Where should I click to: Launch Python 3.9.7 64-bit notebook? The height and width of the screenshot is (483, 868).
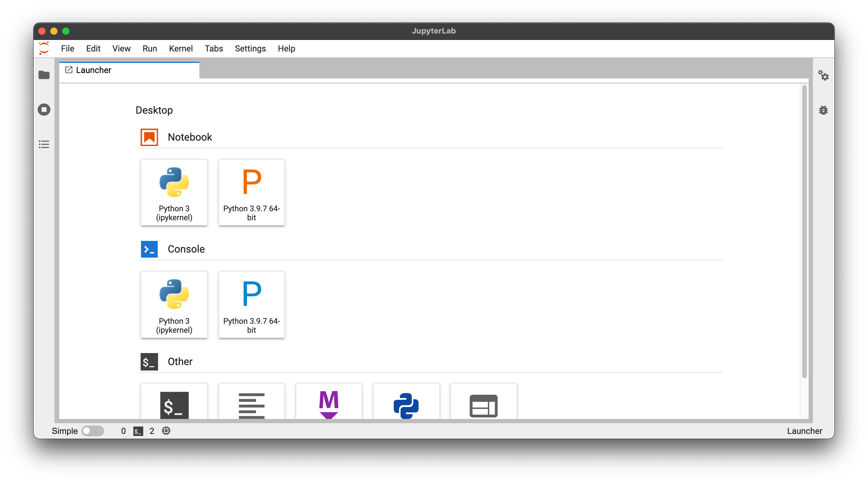pyautogui.click(x=251, y=192)
